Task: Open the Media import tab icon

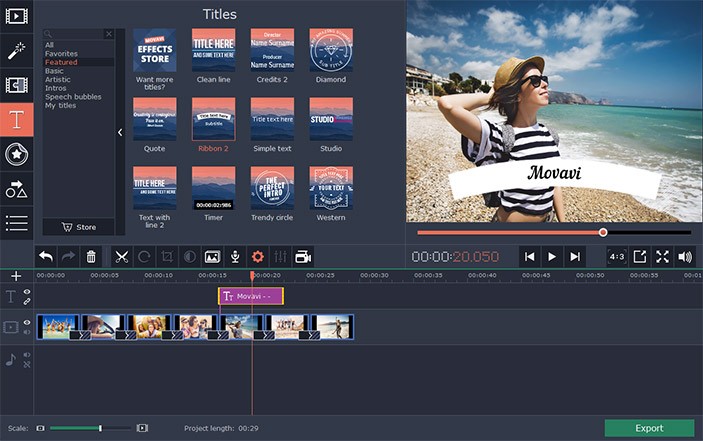Action: coord(17,16)
